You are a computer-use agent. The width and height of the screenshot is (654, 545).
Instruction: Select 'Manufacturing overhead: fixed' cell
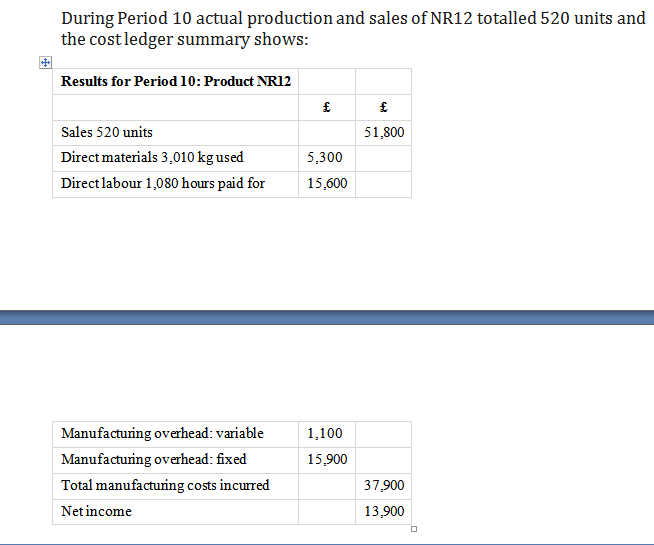[176, 460]
